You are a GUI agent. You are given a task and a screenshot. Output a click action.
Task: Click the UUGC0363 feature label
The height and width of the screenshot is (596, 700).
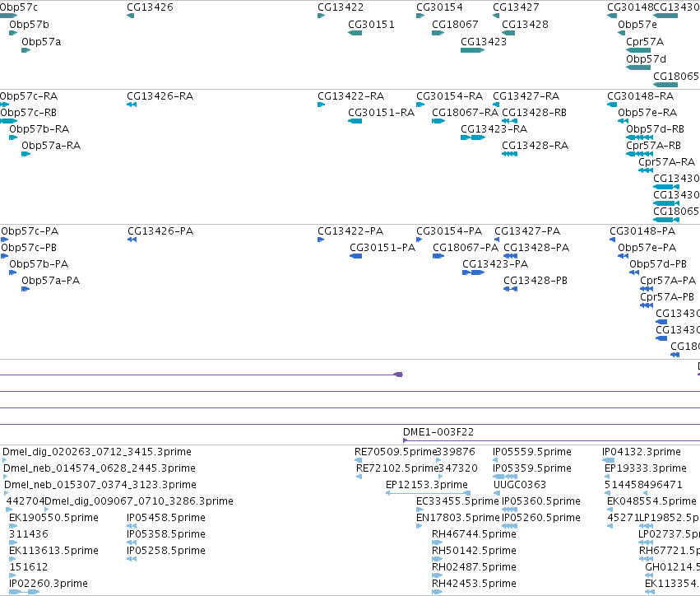click(x=520, y=485)
